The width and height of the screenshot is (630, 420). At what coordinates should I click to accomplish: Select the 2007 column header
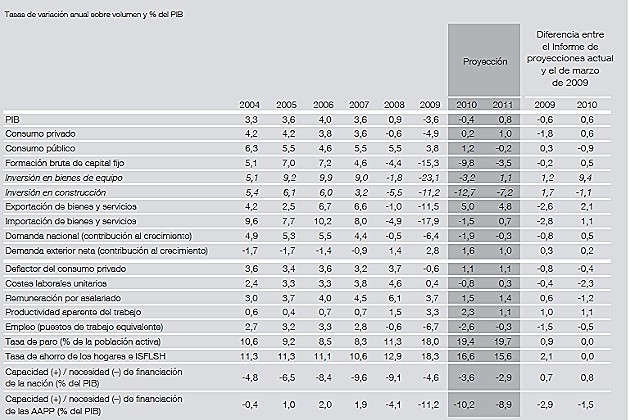coord(358,104)
